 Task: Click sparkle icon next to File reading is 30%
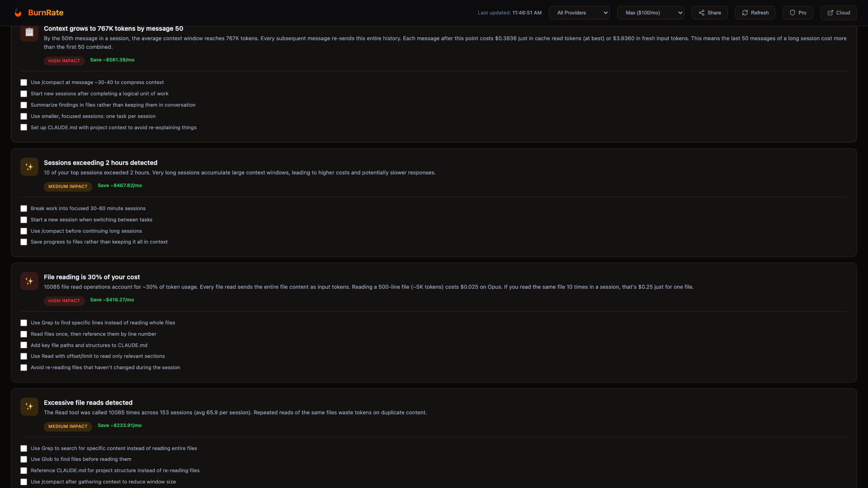click(29, 281)
